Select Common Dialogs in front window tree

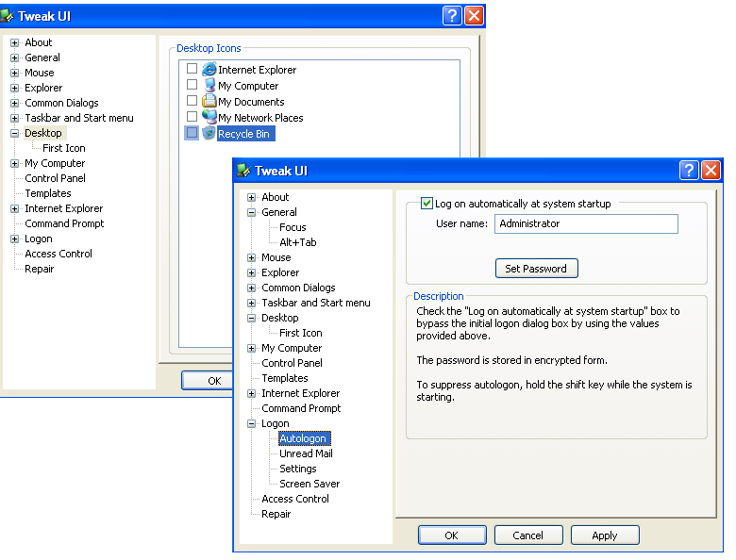298,288
